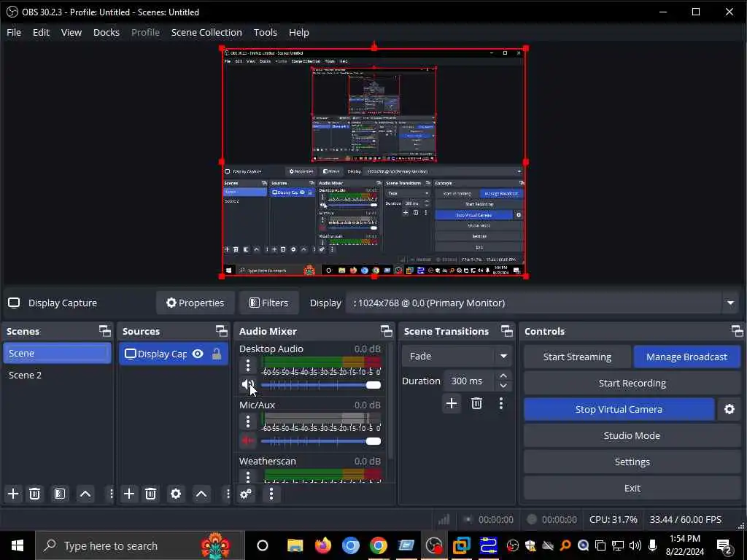Remove scene transition with trash icon
This screenshot has height=560, width=747.
coord(476,404)
